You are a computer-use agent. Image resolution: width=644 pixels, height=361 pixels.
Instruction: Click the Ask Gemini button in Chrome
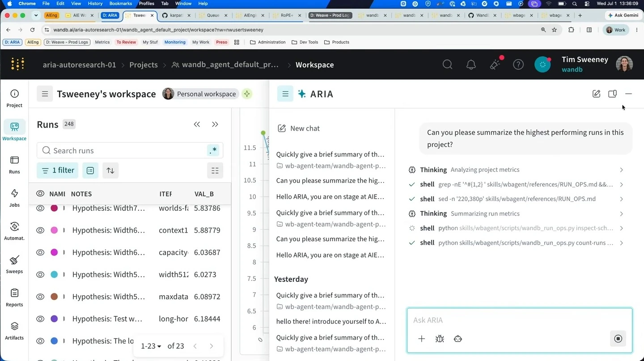pos(623,15)
